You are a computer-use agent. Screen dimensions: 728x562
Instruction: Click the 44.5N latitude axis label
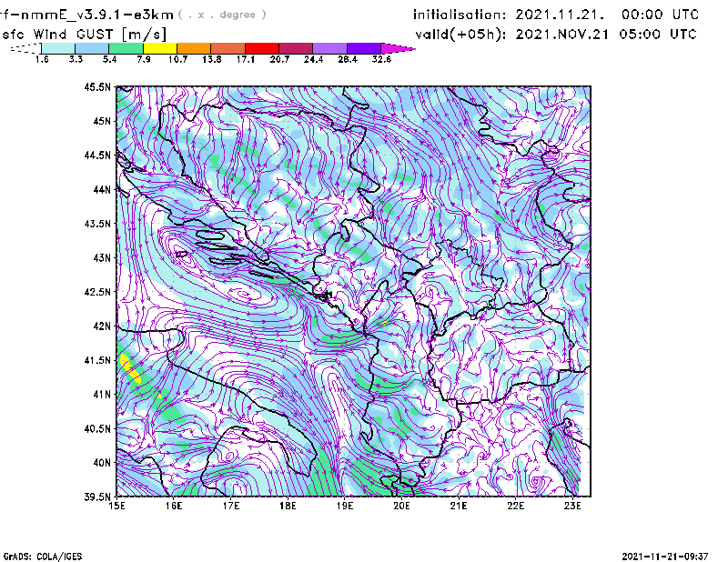[x=97, y=155]
